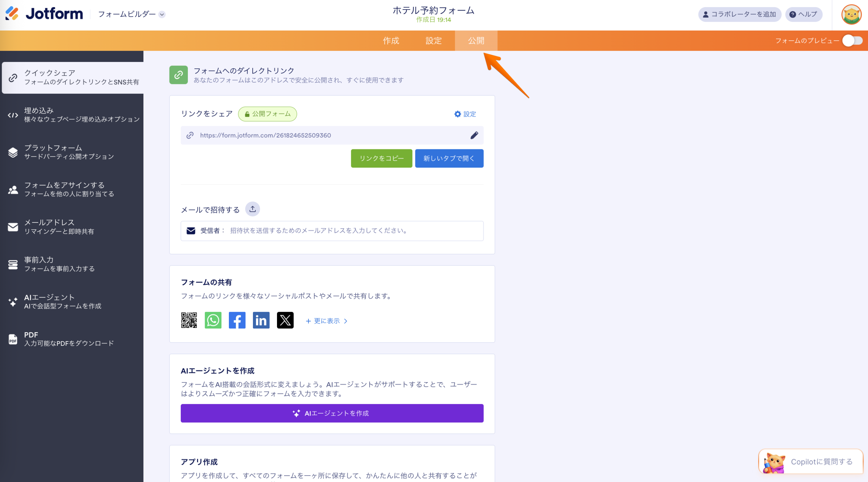Viewport: 868px width, 482px height.
Task: Select 事前入力 sidebar option
Action: [x=72, y=264]
